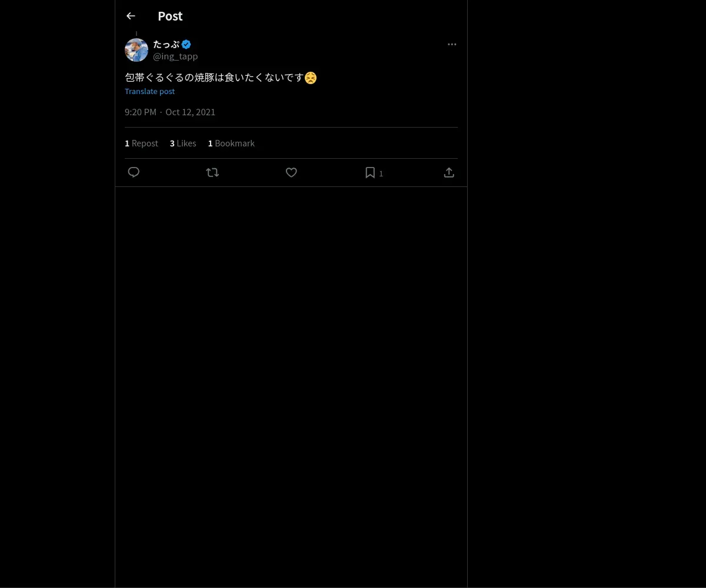Share the post via the upload icon
Viewport: 706px width, 588px height.
click(449, 172)
